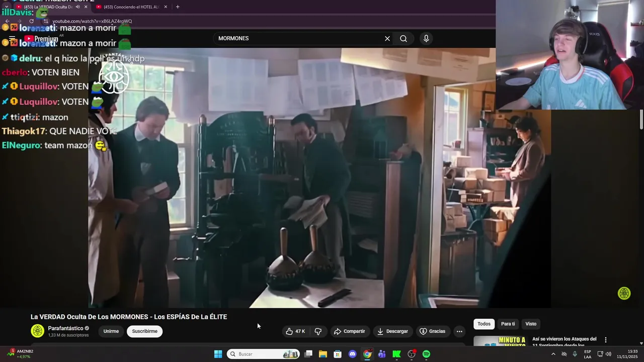Viewport: 644px width, 362px height.
Task: Start voice search with the microphone icon
Action: pos(426,39)
